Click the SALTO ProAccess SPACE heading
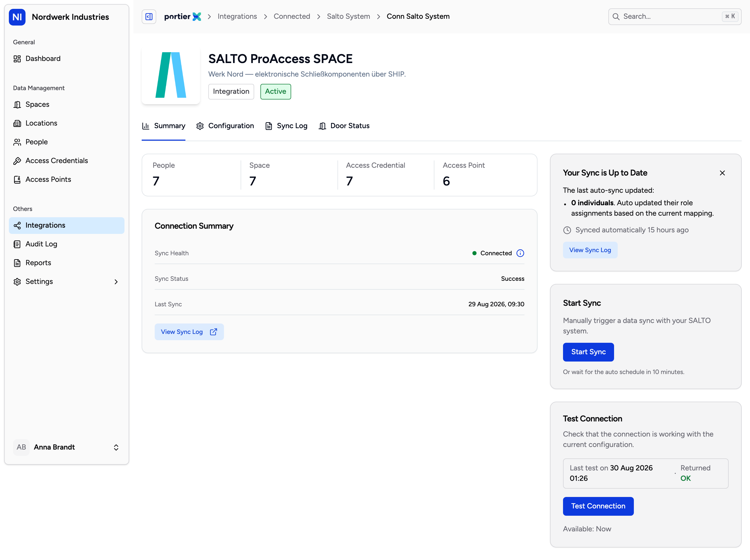Screen dimensions: 750x560 tap(280, 59)
